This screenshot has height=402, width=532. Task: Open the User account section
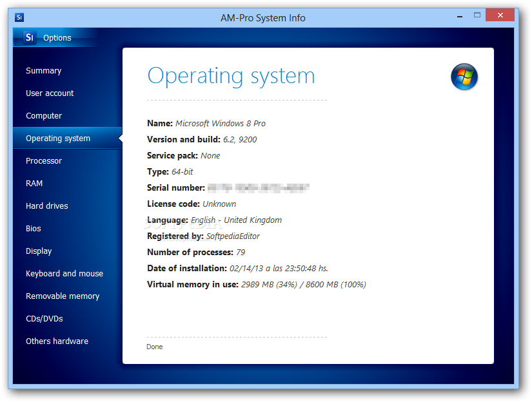point(50,93)
